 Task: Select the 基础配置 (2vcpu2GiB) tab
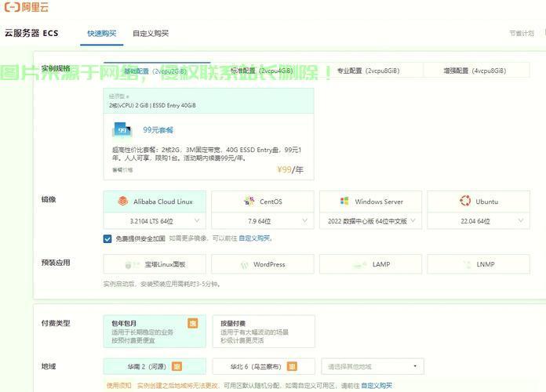156,71
